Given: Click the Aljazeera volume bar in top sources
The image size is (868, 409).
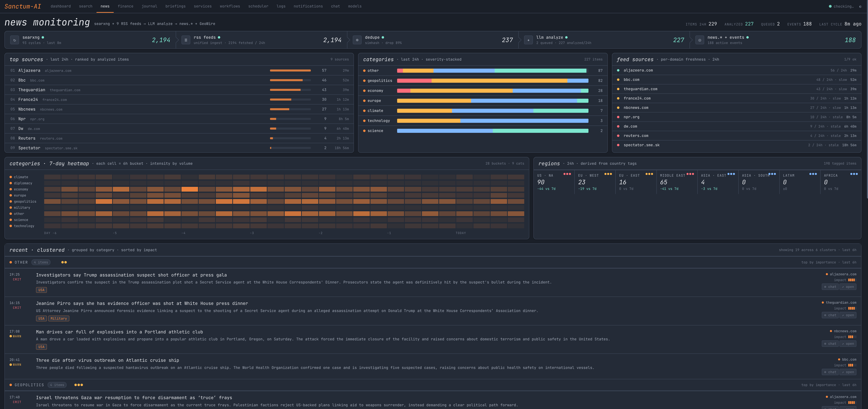Looking at the screenshot, I should click(290, 70).
